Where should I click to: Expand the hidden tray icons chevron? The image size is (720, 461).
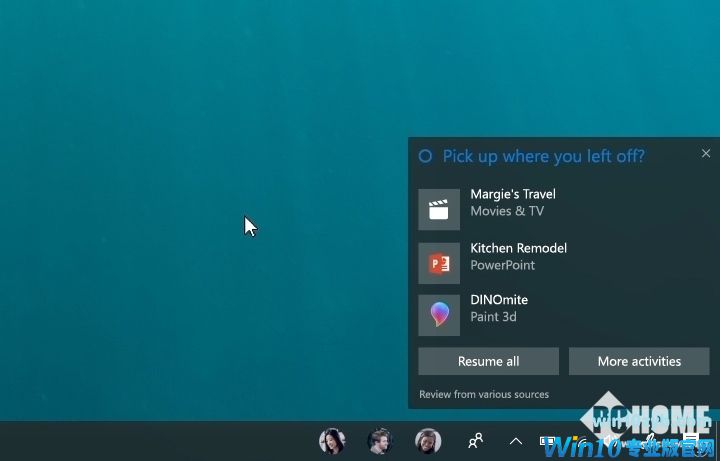[516, 441]
